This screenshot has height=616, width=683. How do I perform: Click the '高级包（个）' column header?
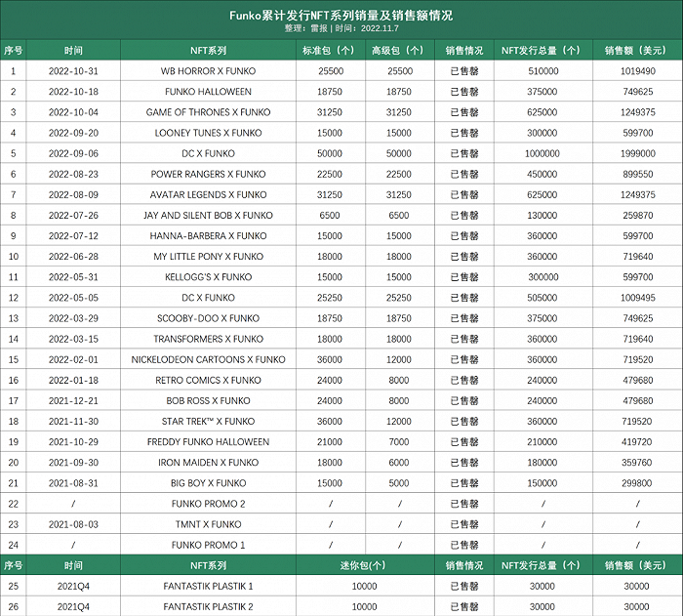[399, 51]
